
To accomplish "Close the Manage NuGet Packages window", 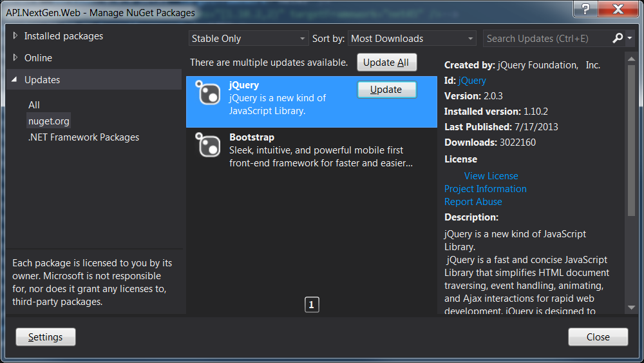I will 618,8.
